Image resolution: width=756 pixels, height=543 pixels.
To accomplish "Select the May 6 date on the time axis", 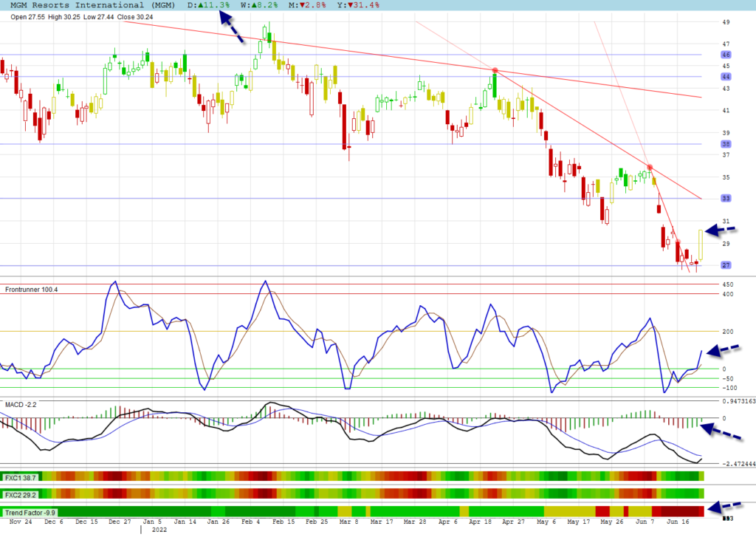I will pyautogui.click(x=546, y=522).
